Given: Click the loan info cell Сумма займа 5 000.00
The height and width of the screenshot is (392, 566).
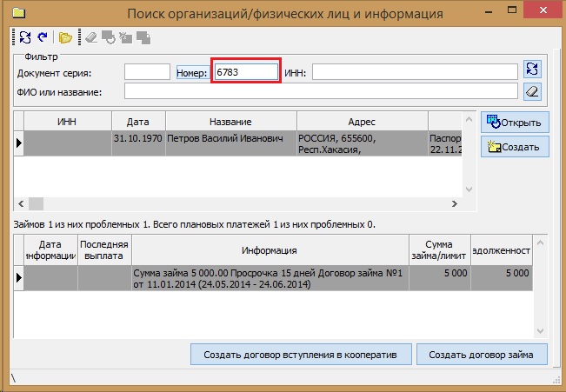Looking at the screenshot, I should pos(270,278).
